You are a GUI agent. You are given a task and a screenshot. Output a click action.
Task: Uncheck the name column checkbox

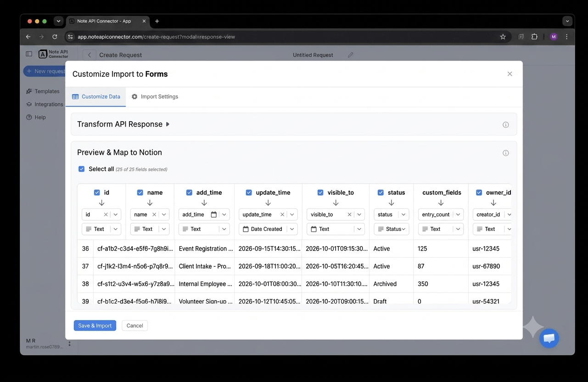140,193
